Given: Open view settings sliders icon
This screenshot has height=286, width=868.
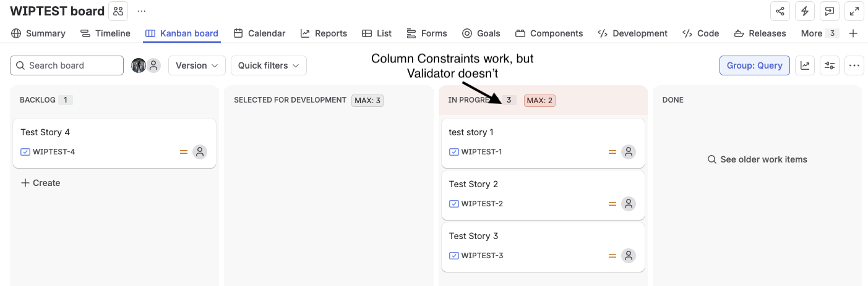Looking at the screenshot, I should [x=830, y=65].
